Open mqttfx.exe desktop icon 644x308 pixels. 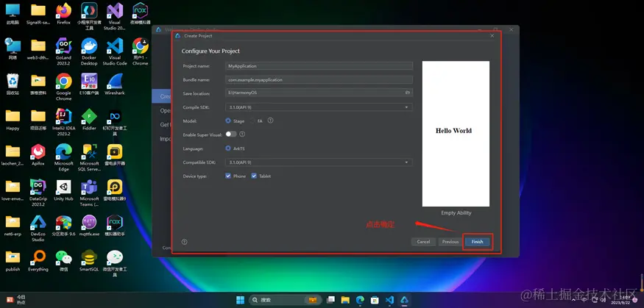[x=89, y=225]
